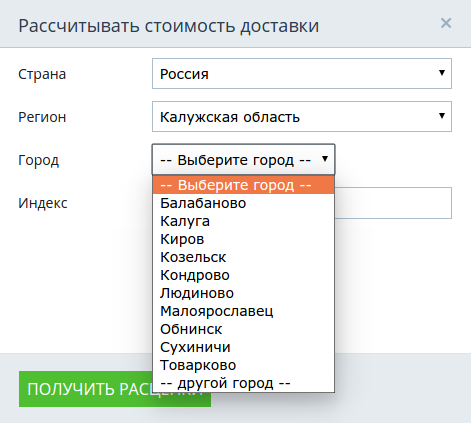Pick Киров from the city options
471x423 pixels.
(243, 239)
